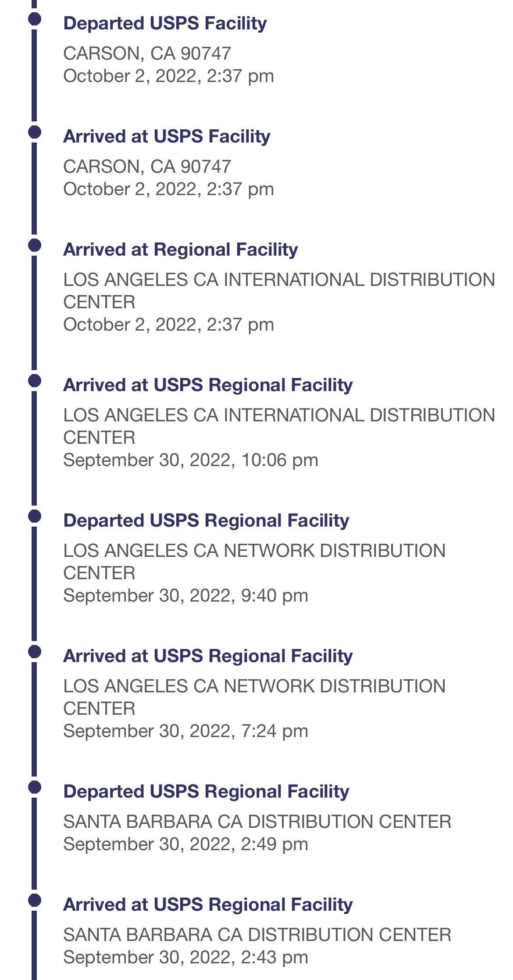
Task: Click the arrival heading for the 7:24 pm event
Action: pos(208,656)
